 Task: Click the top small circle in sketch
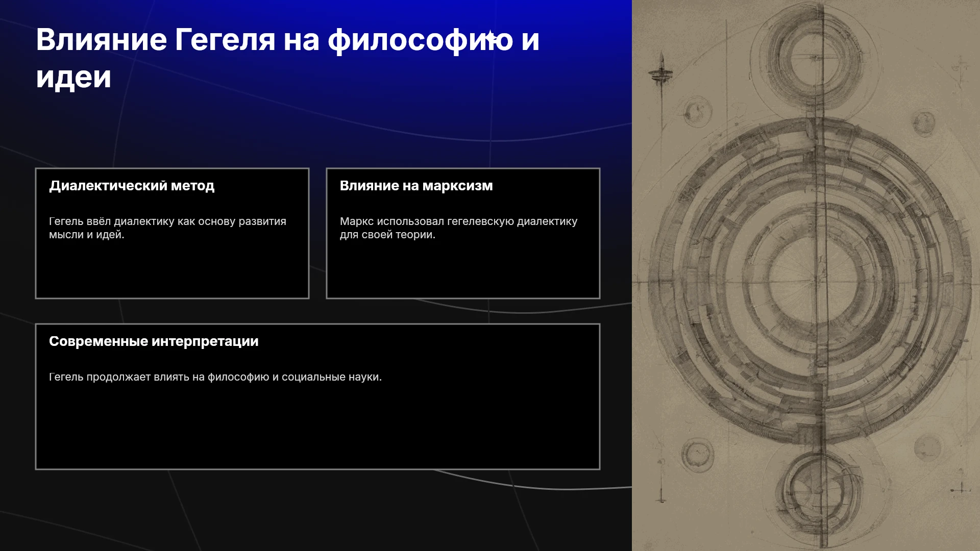pos(816,57)
